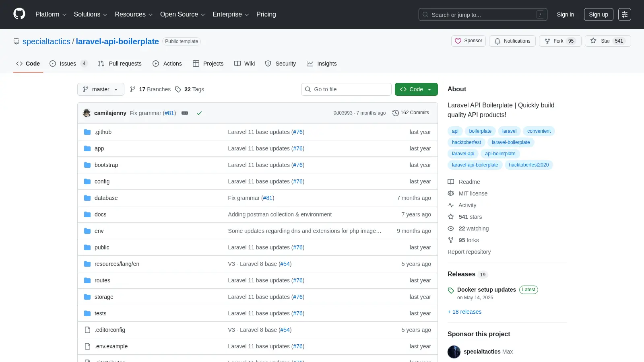
Task: Open commit hash 0d03993
Action: [x=343, y=113]
